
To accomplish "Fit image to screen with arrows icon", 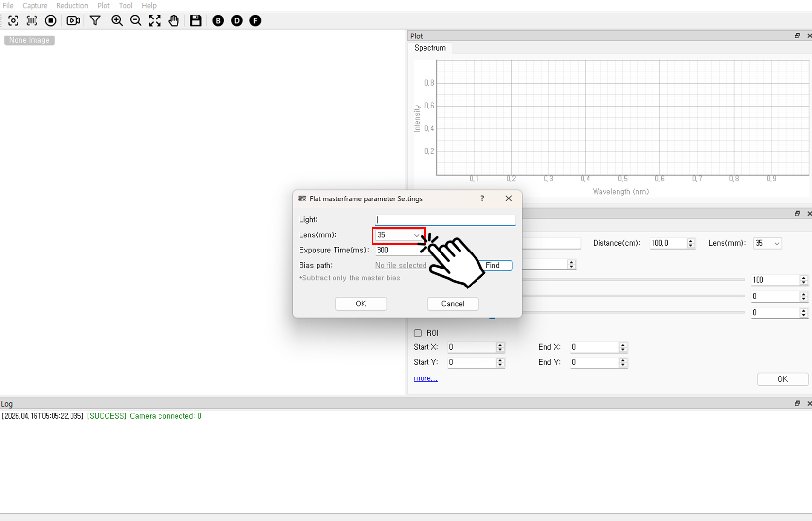I will tap(155, 20).
